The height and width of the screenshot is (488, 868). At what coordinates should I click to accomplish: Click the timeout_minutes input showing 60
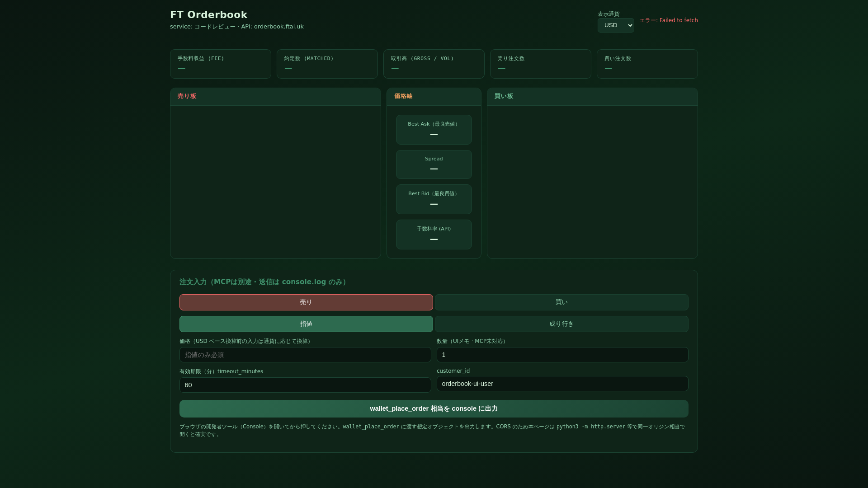coord(305,385)
